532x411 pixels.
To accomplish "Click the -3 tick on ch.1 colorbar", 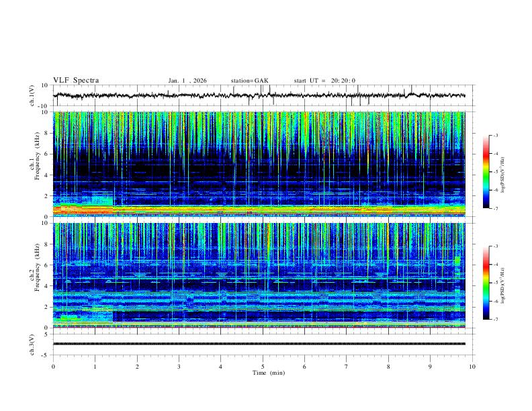I will point(495,135).
